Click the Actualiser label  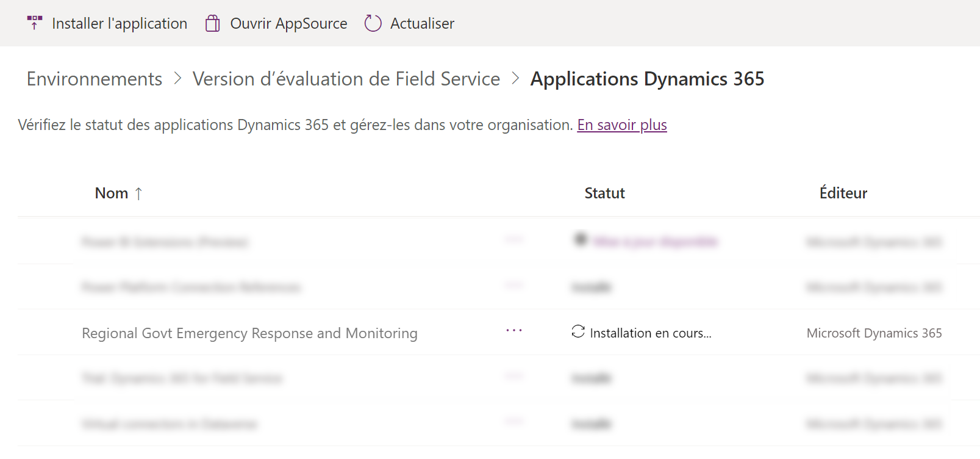[422, 23]
